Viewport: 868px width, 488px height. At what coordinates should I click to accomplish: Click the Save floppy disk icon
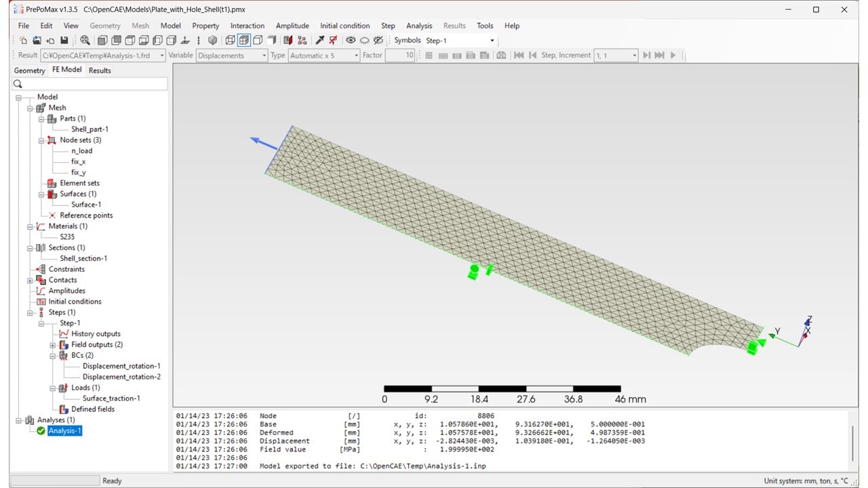[64, 40]
